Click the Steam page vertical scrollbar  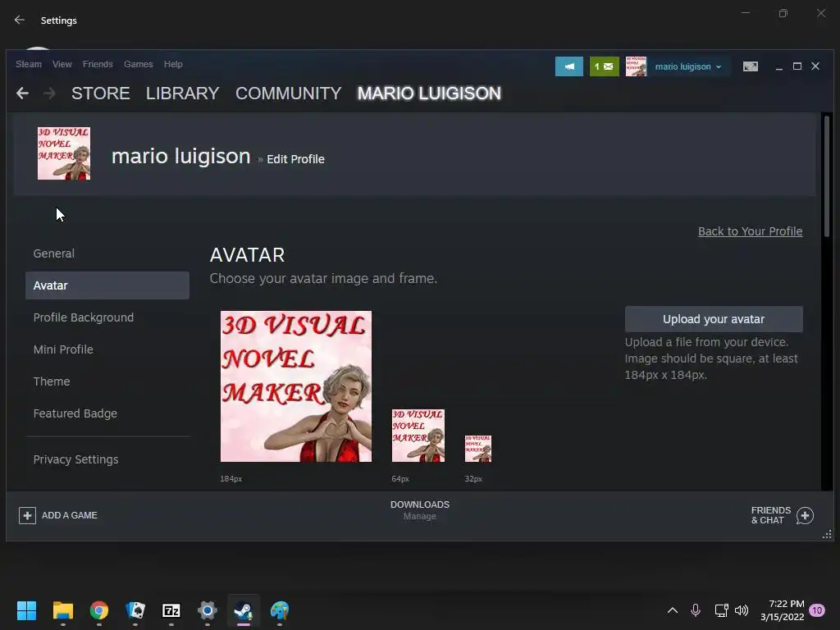(x=827, y=177)
